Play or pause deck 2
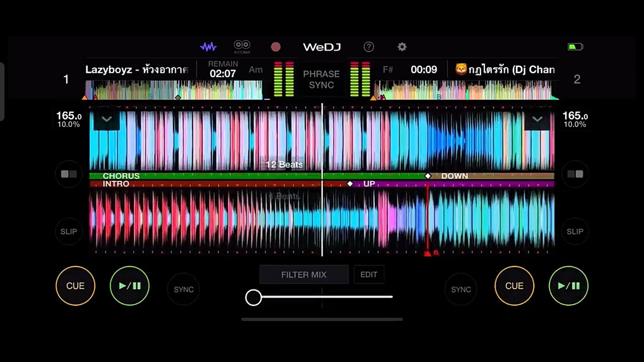The image size is (644, 362). coord(569,286)
